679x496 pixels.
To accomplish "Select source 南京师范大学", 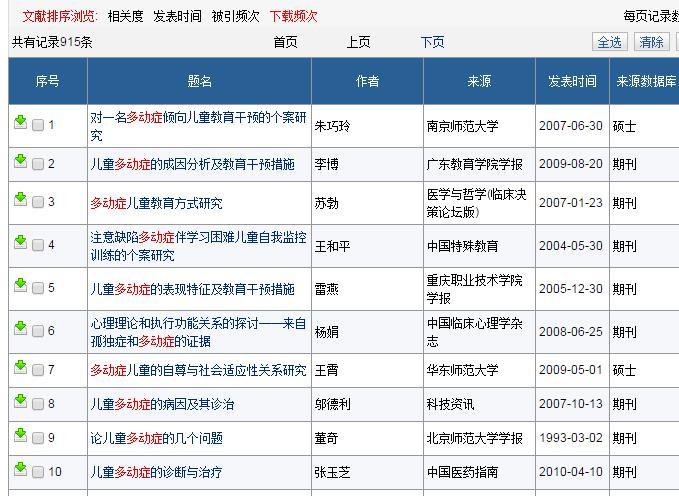I will (x=462, y=126).
